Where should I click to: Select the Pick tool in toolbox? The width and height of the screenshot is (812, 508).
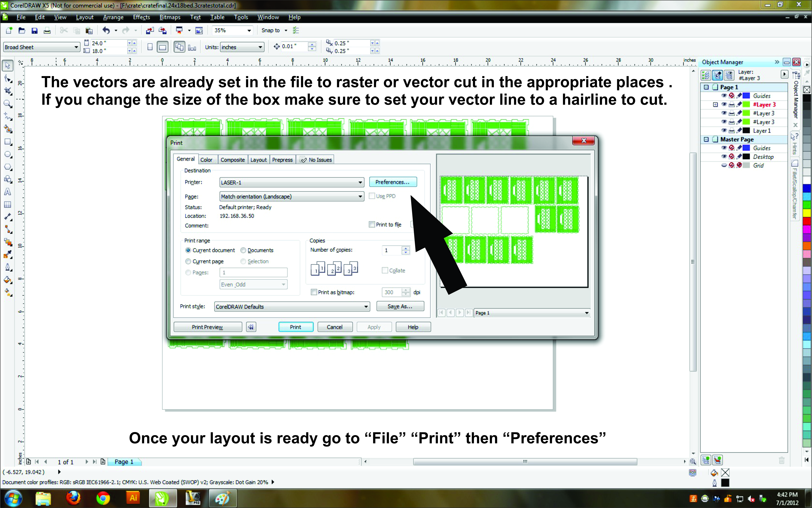tap(8, 66)
